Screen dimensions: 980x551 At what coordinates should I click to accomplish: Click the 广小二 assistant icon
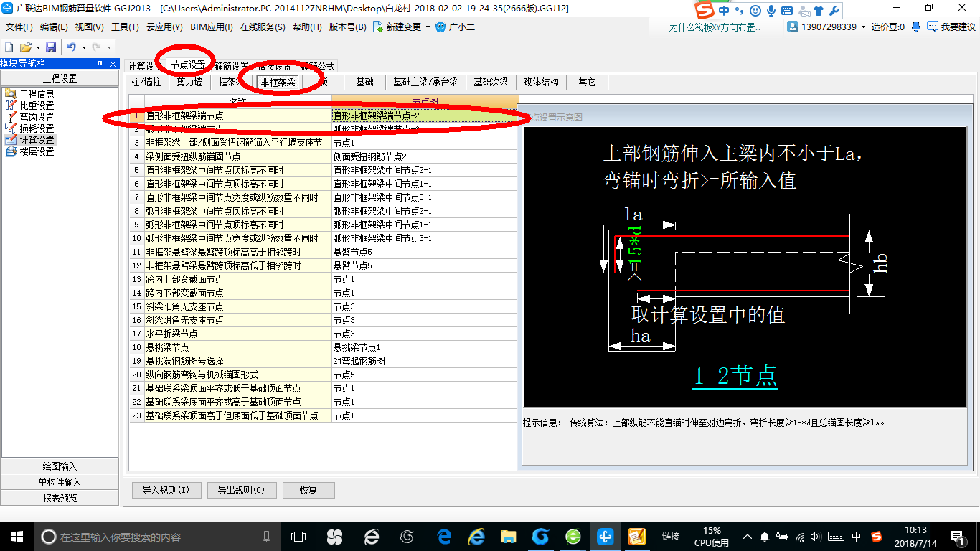tap(441, 27)
